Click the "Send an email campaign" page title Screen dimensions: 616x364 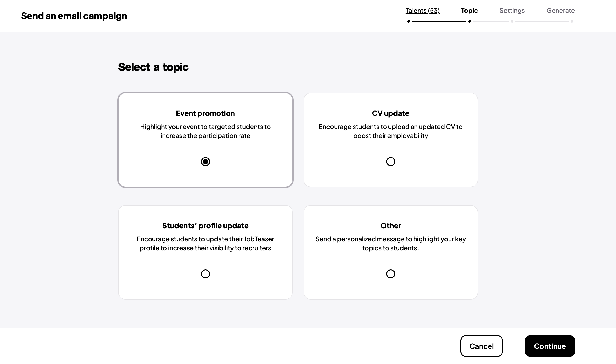74,16
